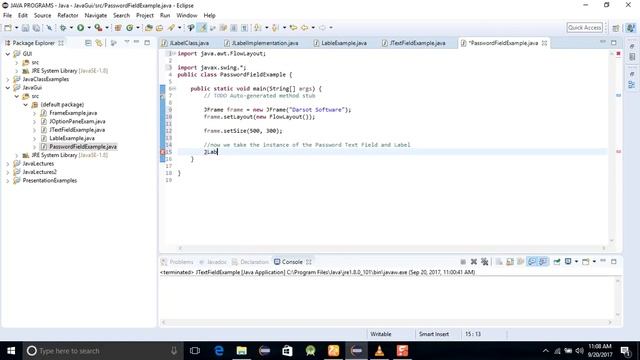Screen dimensions: 640x360
Task: Click the Search flashlight toolbar icon
Action: (171, 28)
